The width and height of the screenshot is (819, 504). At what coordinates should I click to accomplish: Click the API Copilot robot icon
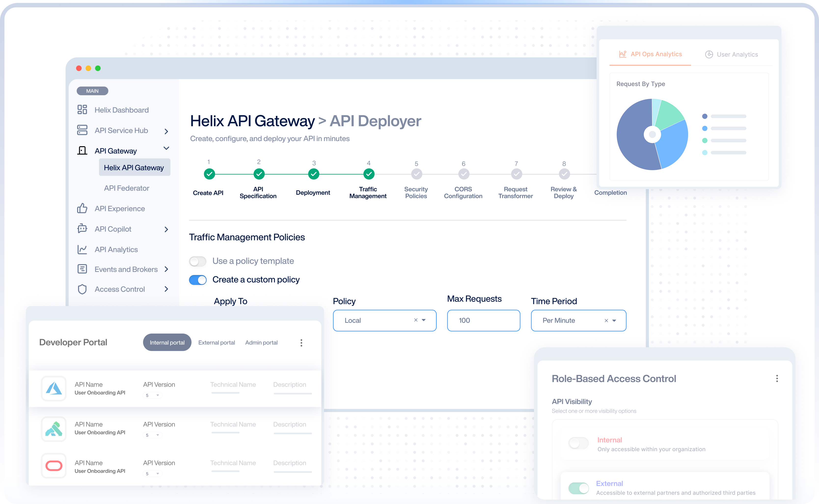pyautogui.click(x=82, y=229)
